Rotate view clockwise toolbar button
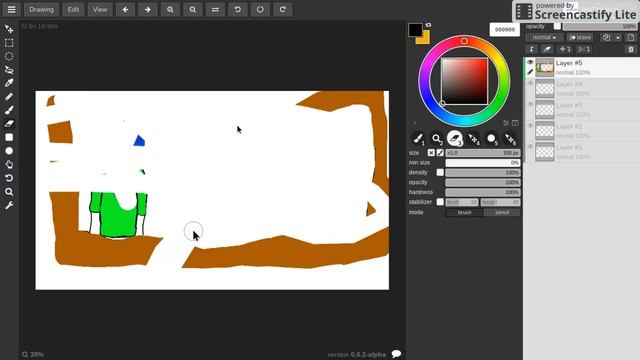Screen dimensions: 640x360 (282, 9)
